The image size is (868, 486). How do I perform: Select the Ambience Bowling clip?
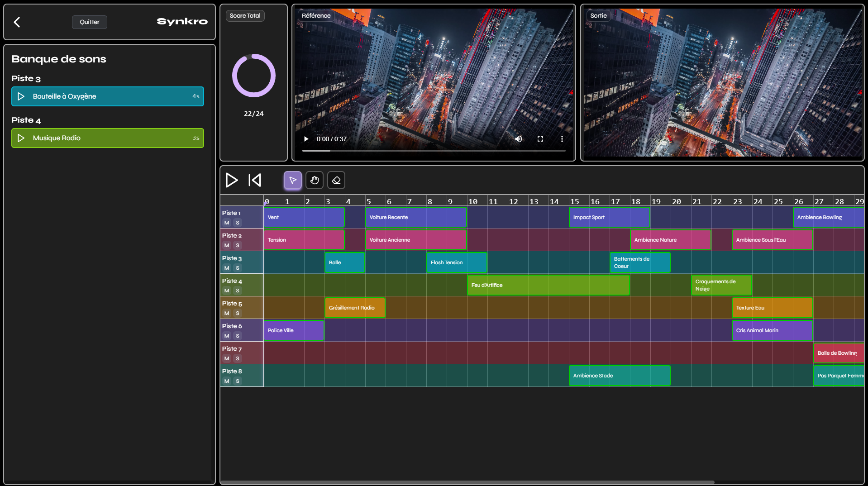829,217
